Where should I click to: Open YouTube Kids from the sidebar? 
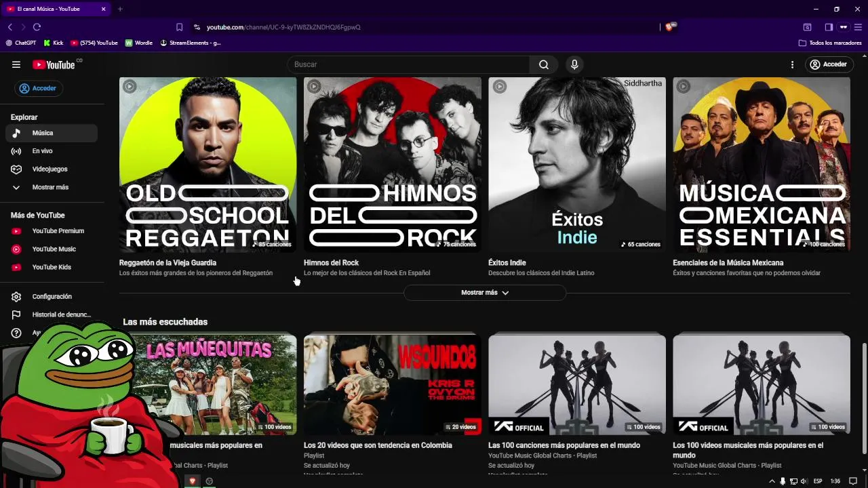pyautogui.click(x=51, y=267)
